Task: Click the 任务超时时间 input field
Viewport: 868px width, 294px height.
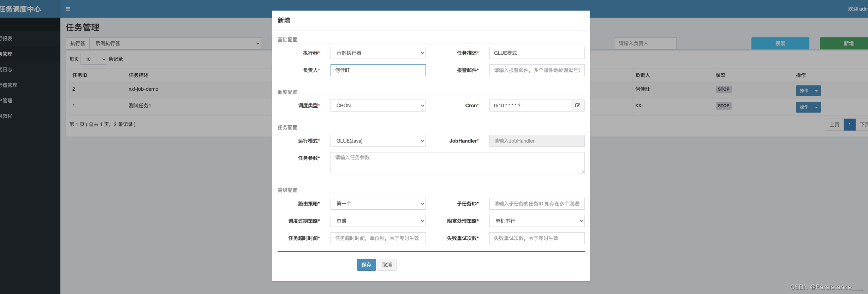Action: tap(378, 238)
